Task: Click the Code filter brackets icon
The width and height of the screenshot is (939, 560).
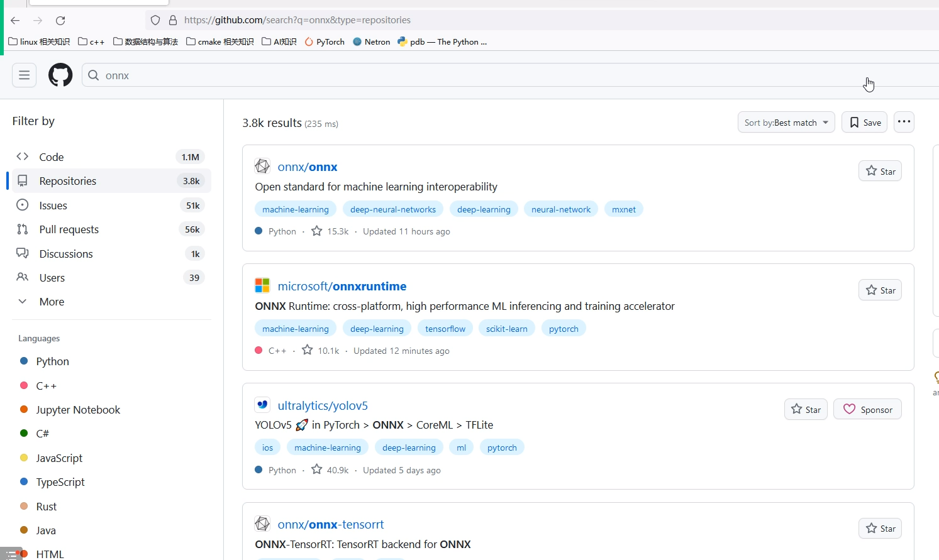Action: point(23,156)
